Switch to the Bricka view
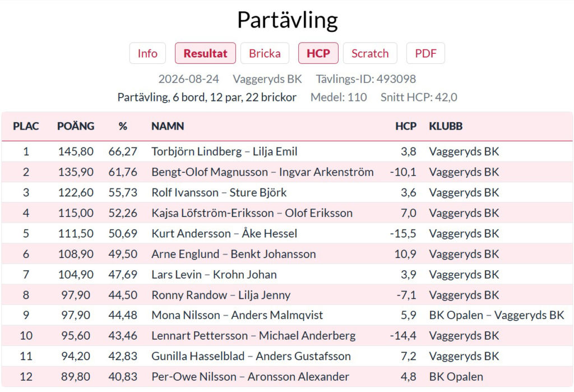The height and width of the screenshot is (392, 574). coord(265,53)
